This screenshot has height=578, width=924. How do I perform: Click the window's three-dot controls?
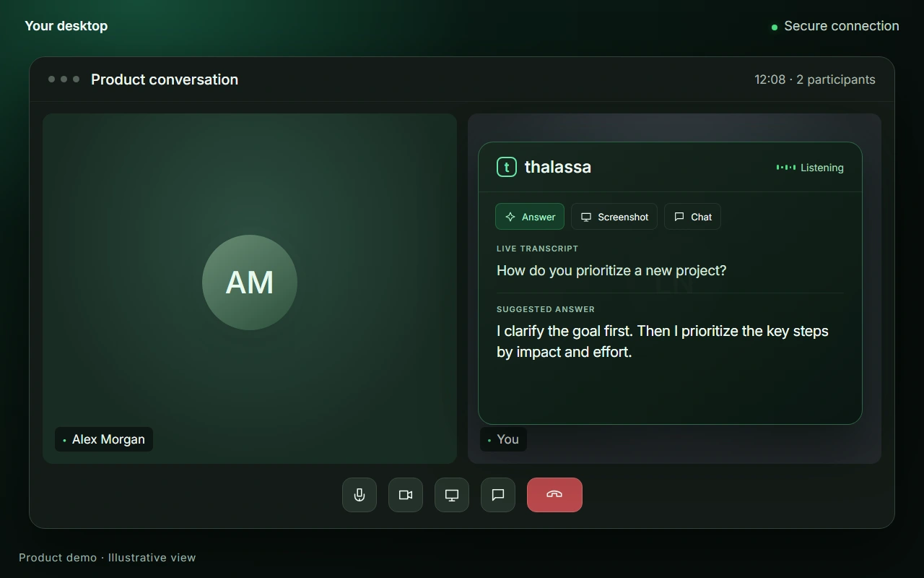click(x=64, y=79)
